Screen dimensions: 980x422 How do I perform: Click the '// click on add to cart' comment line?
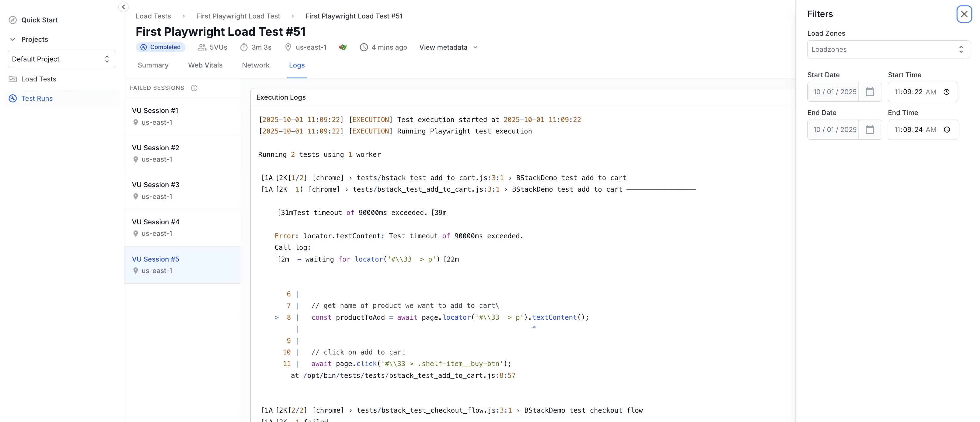coord(358,352)
